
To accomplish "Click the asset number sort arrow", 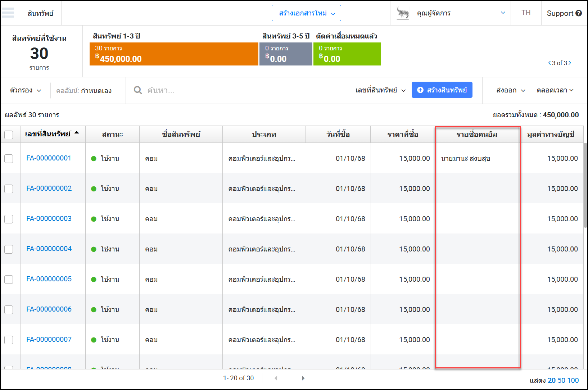I will point(77,133).
